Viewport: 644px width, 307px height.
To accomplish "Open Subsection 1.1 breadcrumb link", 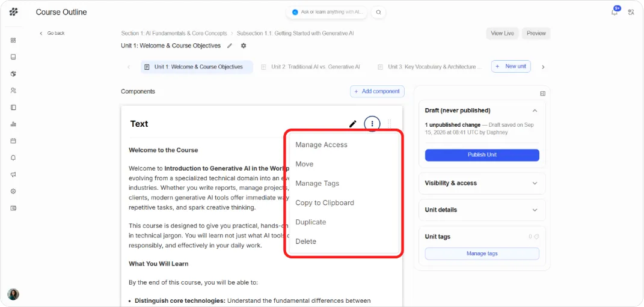I will click(295, 34).
